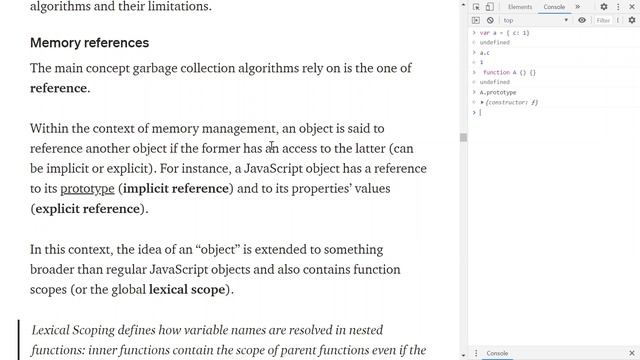The height and width of the screenshot is (360, 640).
Task: Clear the console with the ban icon
Action: (x=490, y=20)
